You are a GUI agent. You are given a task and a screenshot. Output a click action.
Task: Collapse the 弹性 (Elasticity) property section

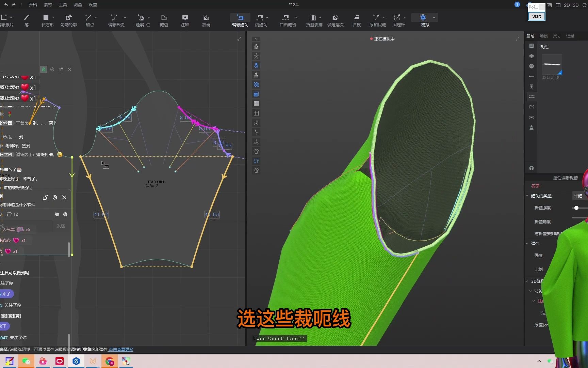pyautogui.click(x=527, y=243)
